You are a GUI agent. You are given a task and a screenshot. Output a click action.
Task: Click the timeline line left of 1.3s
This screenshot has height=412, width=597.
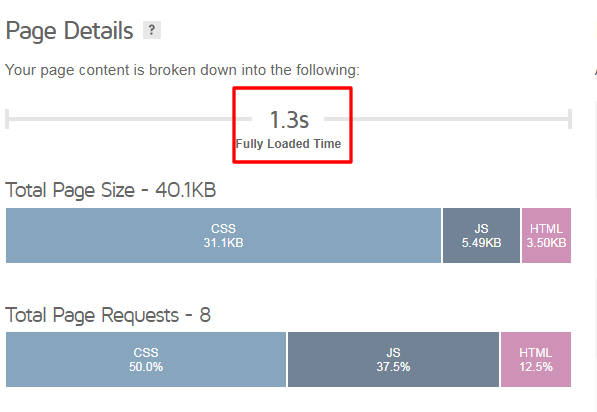click(129, 119)
